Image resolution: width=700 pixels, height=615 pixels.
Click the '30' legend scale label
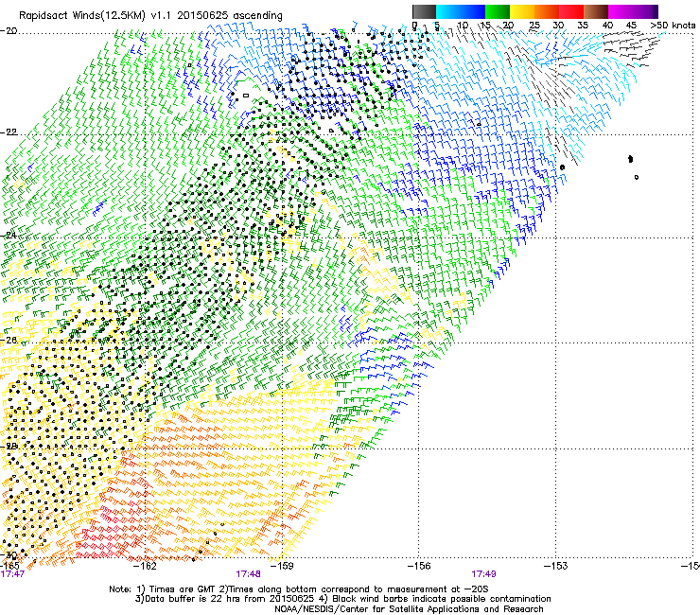558,26
